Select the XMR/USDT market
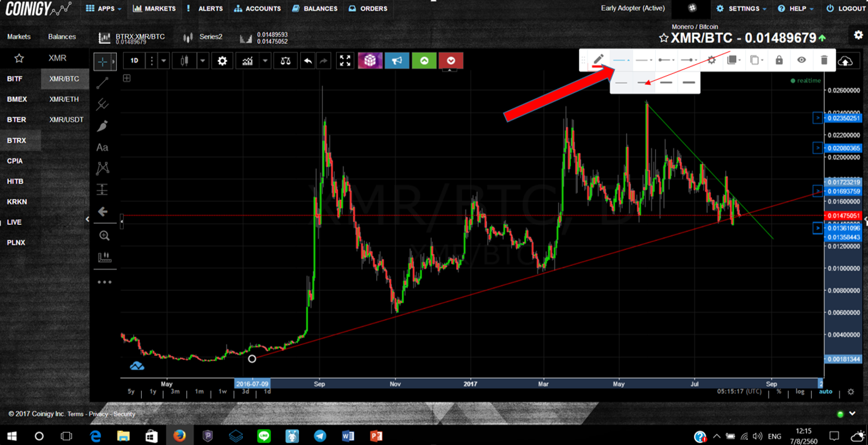Screen dimensions: 868x445 click(67, 120)
